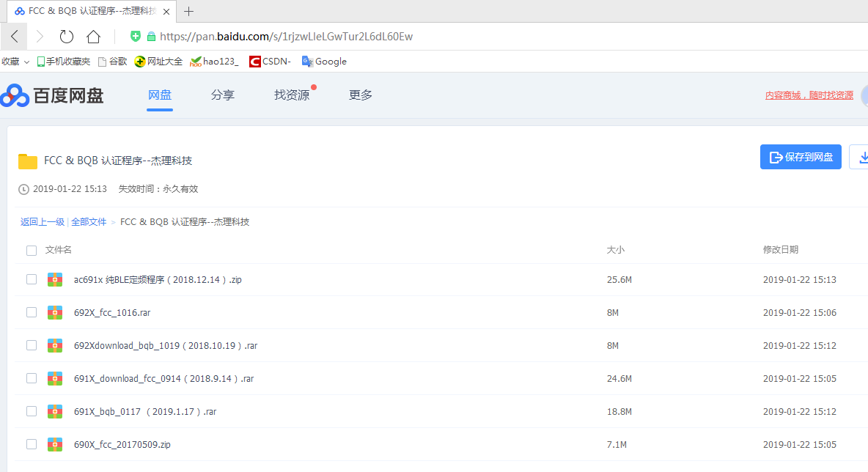The width and height of the screenshot is (868, 472).
Task: Open the 更多 menu
Action: coord(361,95)
